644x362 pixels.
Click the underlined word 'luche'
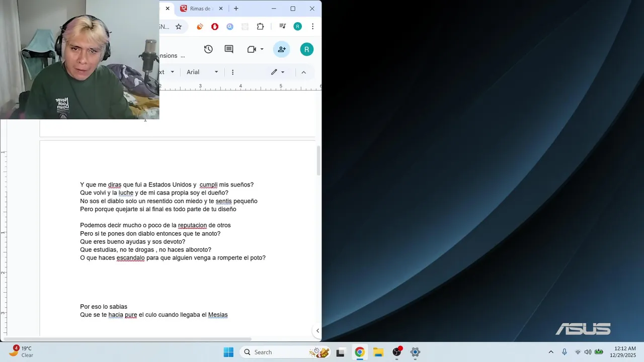point(126,193)
